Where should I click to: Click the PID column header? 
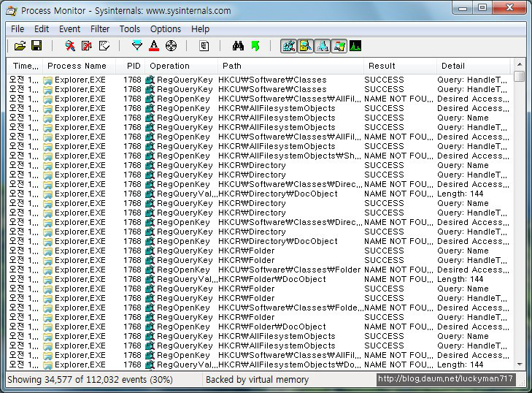131,66
